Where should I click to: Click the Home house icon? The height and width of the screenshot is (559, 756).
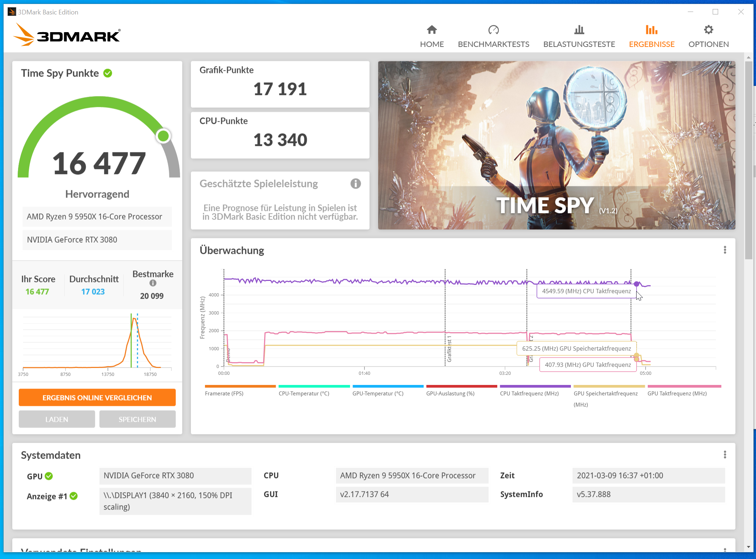432,30
